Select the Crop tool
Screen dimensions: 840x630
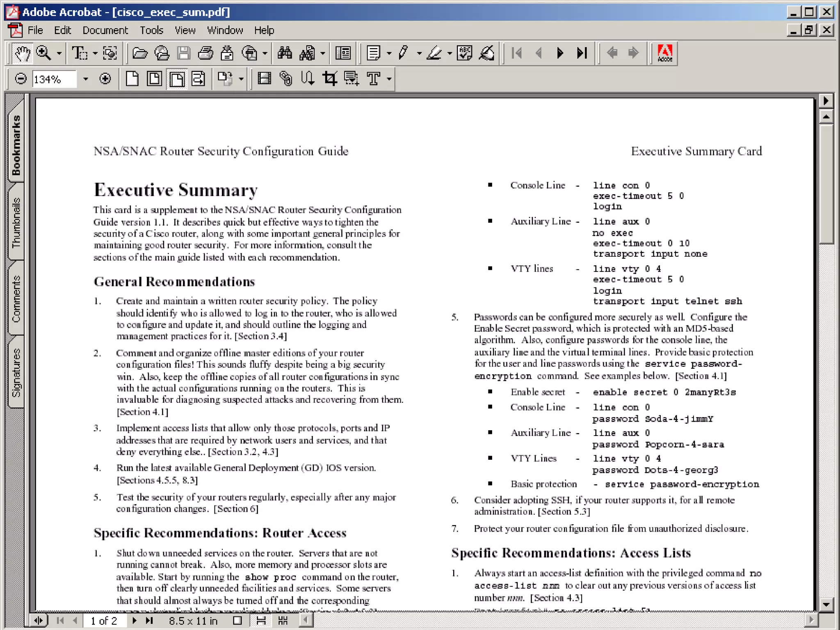pyautogui.click(x=329, y=78)
